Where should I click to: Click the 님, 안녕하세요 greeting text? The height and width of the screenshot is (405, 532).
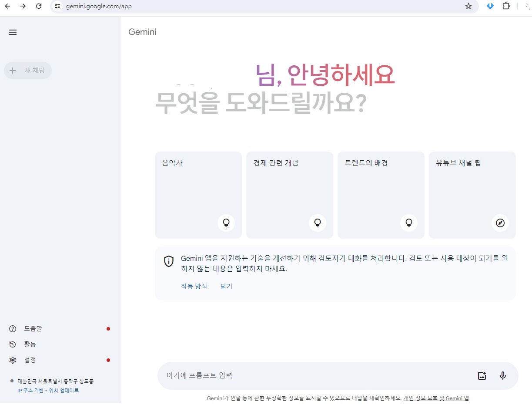tap(325, 74)
